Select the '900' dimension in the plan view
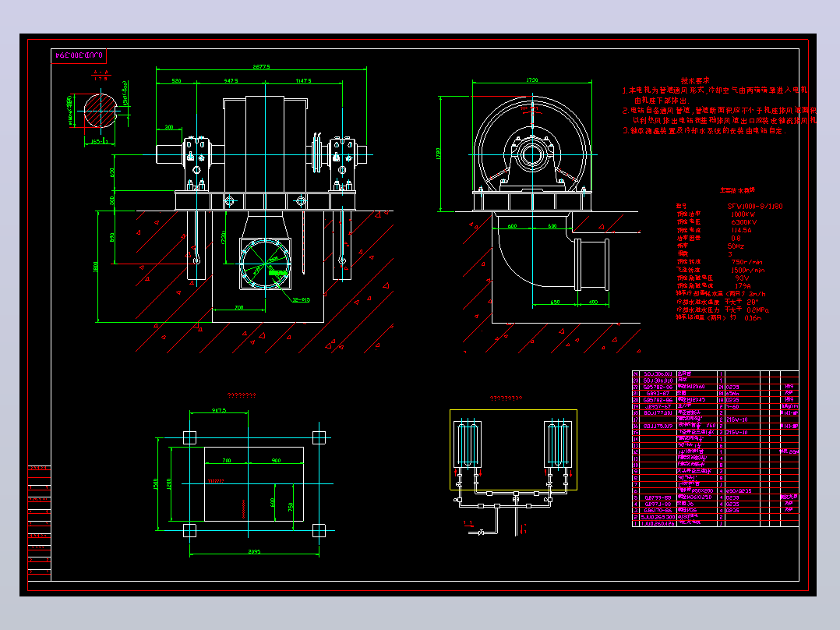This screenshot has height=630, width=840. pyautogui.click(x=276, y=461)
